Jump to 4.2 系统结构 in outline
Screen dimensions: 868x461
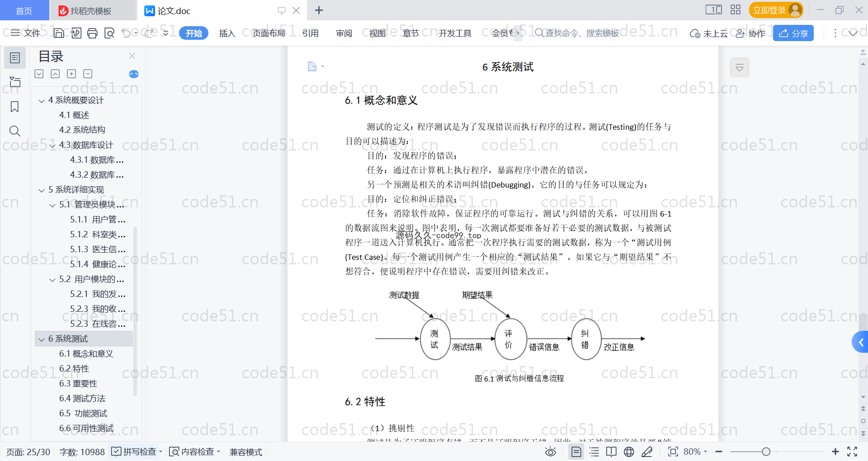[x=82, y=130]
